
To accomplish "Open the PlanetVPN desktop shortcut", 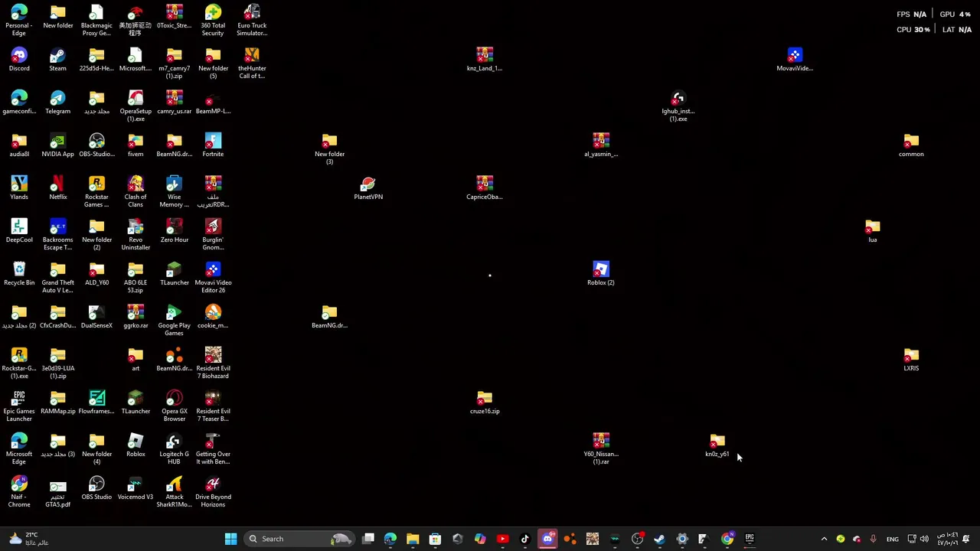I will pos(368,188).
